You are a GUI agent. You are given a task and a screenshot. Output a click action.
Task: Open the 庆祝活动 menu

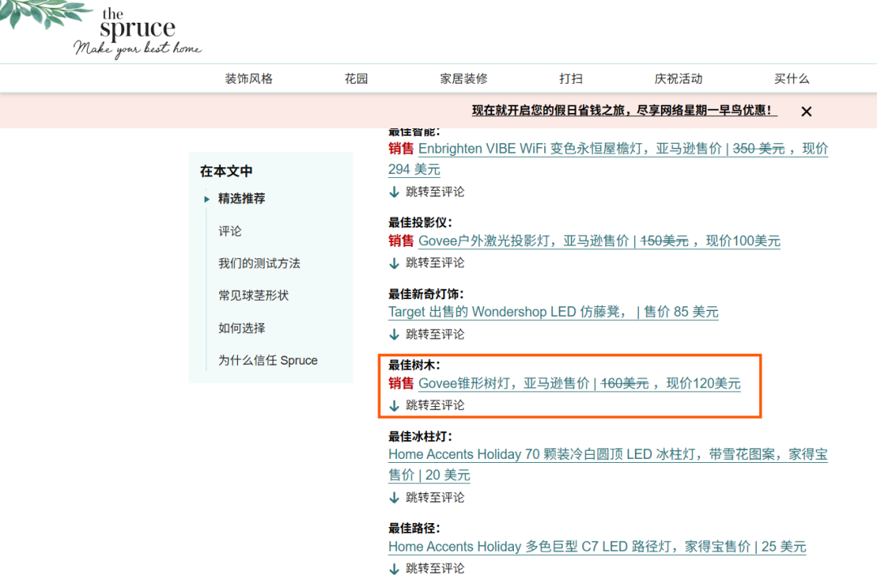678,78
